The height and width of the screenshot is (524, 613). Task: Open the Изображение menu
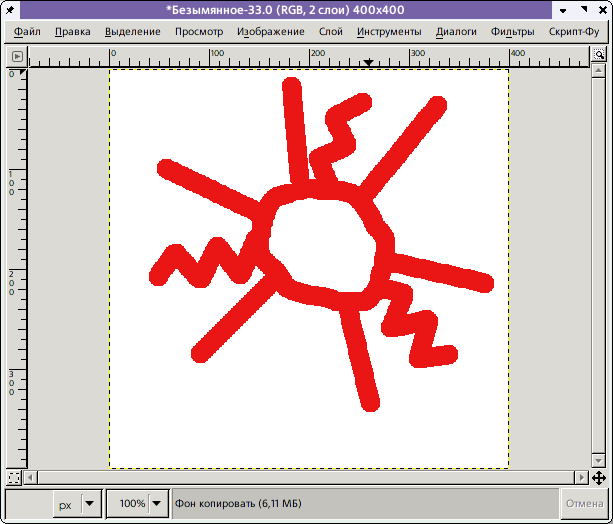point(271,31)
